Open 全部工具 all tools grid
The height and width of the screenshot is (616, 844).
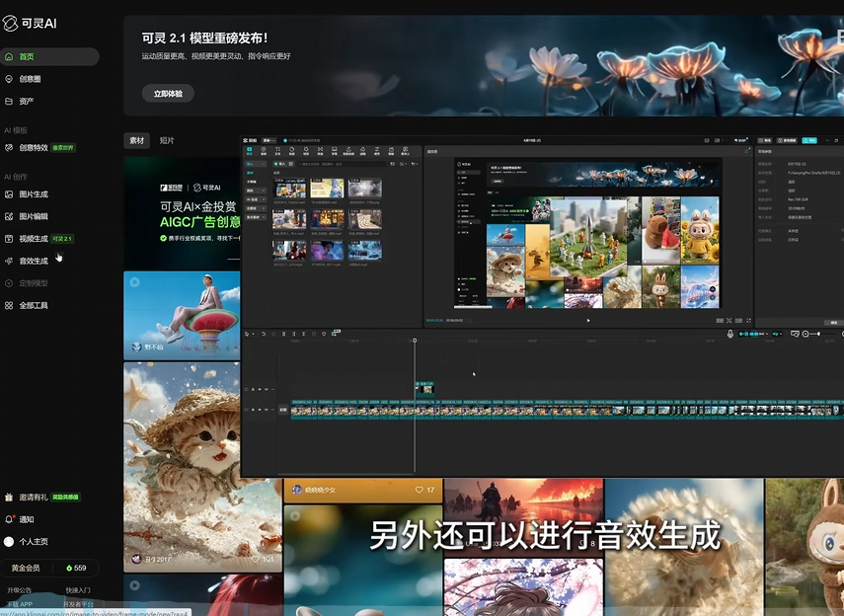point(33,305)
